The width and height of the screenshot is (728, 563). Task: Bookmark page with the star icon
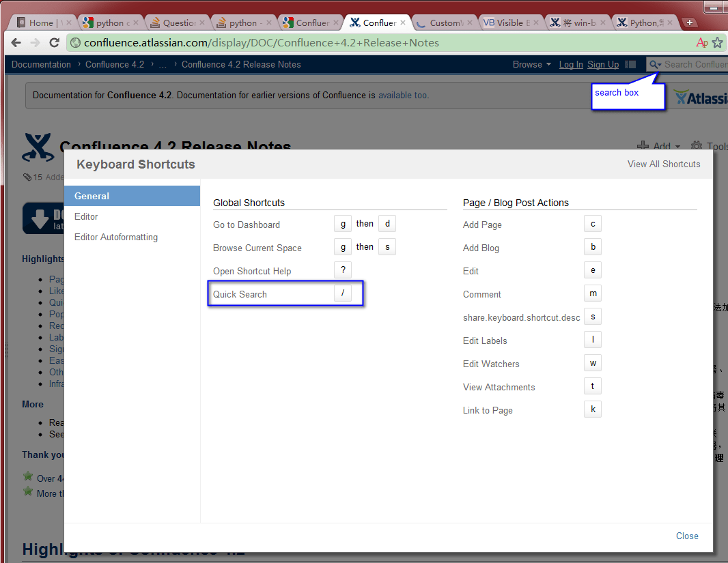click(x=717, y=43)
